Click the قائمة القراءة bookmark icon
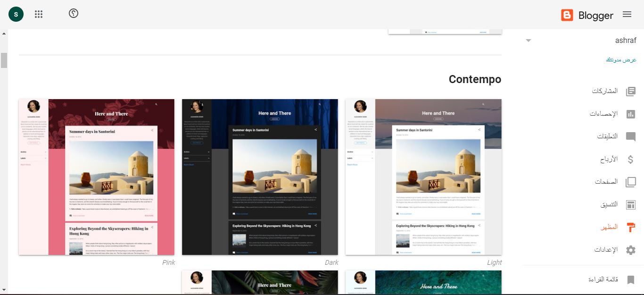 (x=631, y=280)
